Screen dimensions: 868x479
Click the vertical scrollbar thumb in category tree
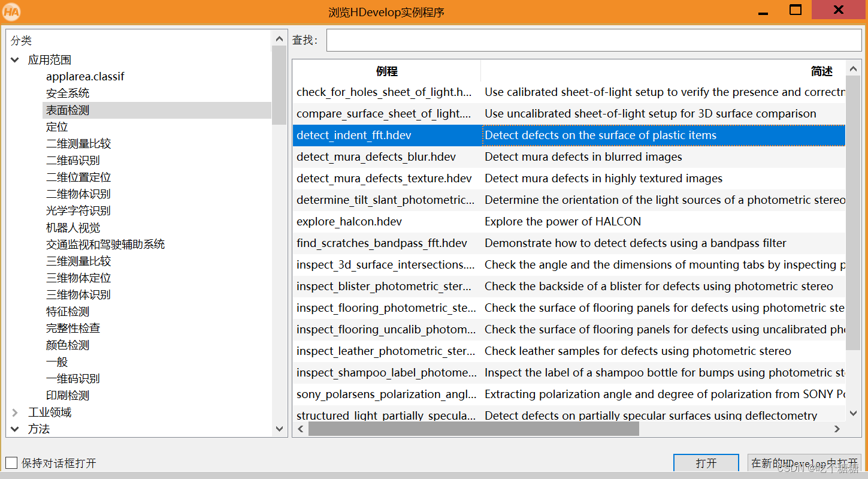click(x=279, y=85)
